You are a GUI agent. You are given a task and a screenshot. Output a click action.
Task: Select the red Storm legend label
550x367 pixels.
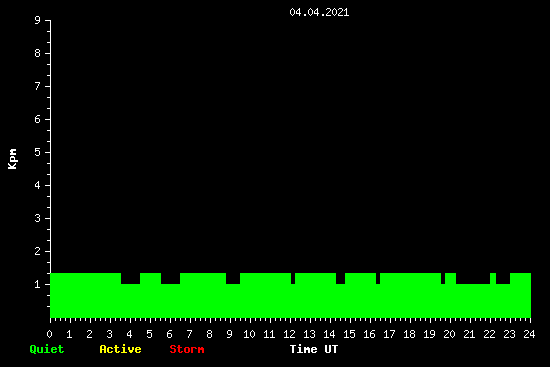coord(187,349)
